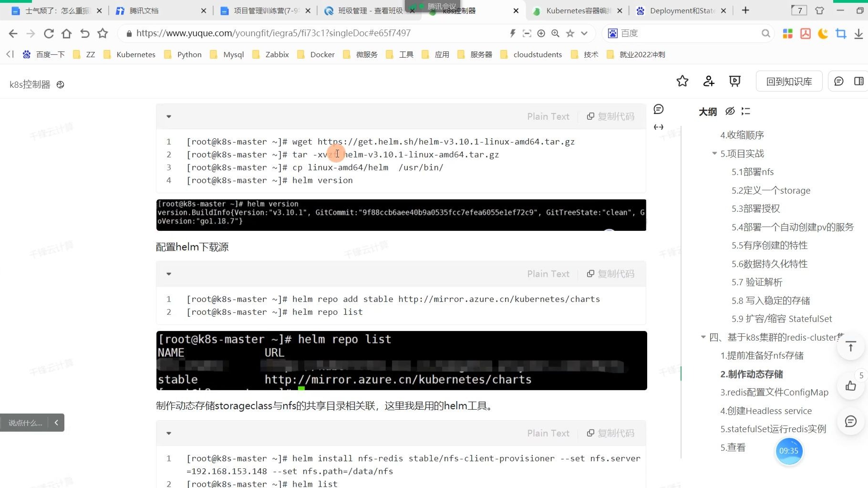Switch page width with the arrows icon
868x488 pixels.
coord(659,127)
